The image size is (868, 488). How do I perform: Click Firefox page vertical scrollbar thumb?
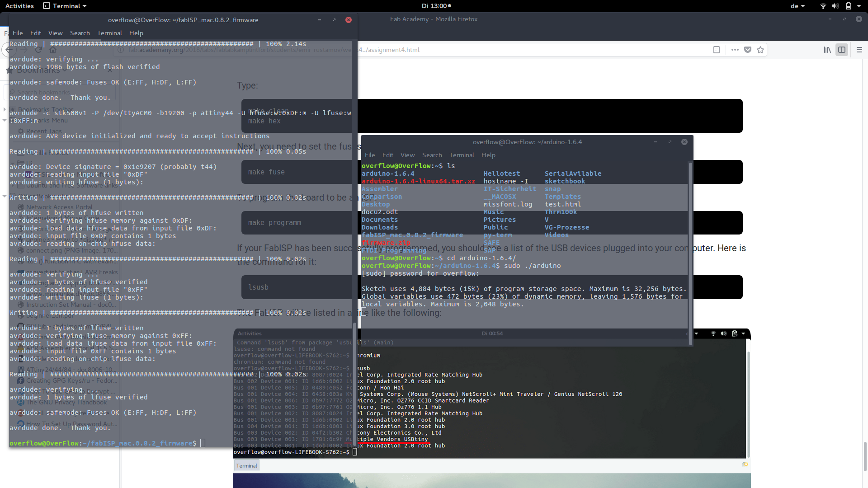pos(865,456)
